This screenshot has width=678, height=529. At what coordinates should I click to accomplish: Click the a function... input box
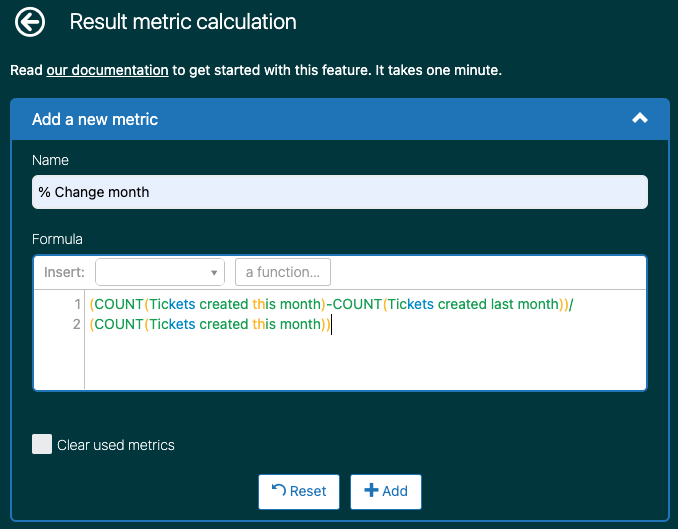[282, 272]
